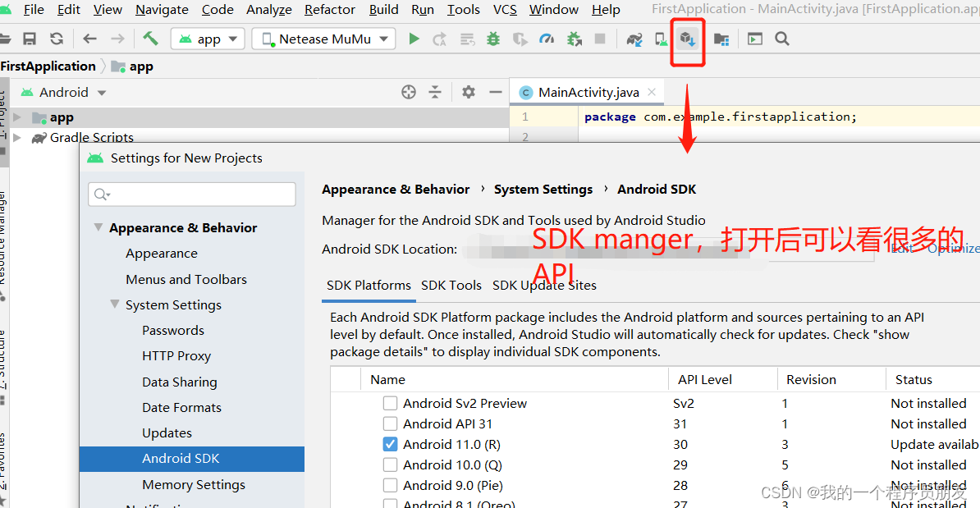The width and height of the screenshot is (980, 508).
Task: Select Appearance in the settings tree
Action: pyautogui.click(x=161, y=253)
